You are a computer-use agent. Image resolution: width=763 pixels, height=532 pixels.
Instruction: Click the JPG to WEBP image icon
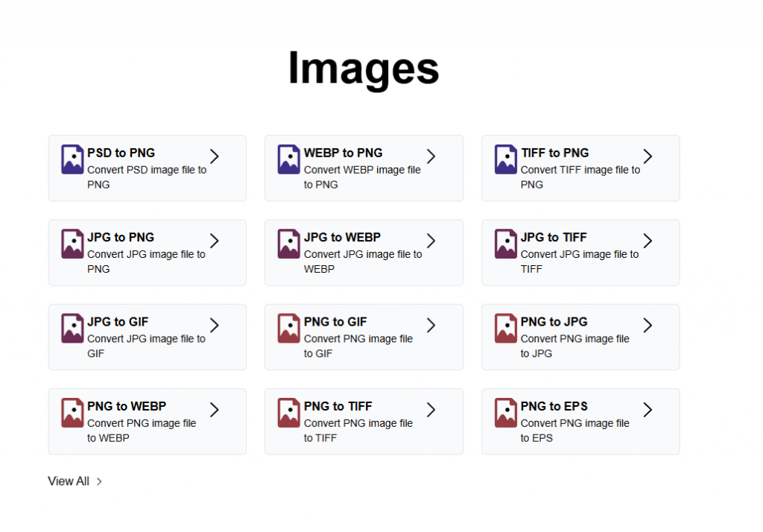(x=289, y=244)
